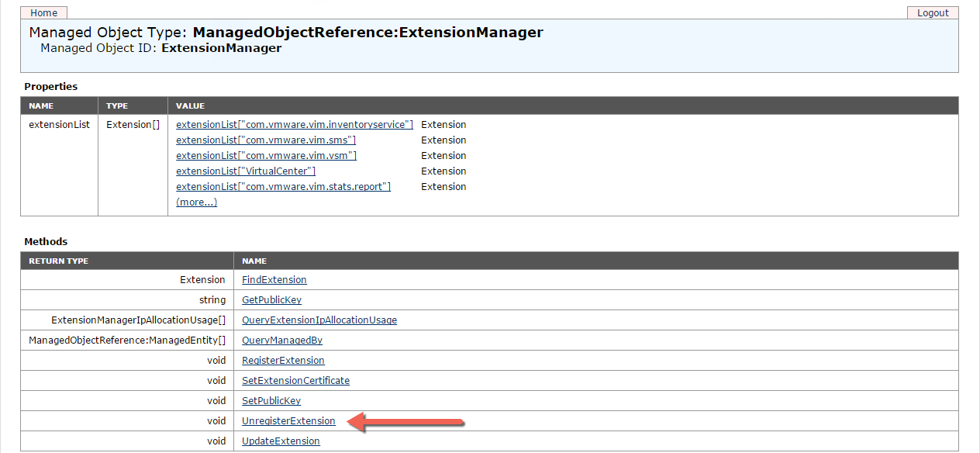Invoke the FindExtension method
980x453 pixels.
click(274, 280)
